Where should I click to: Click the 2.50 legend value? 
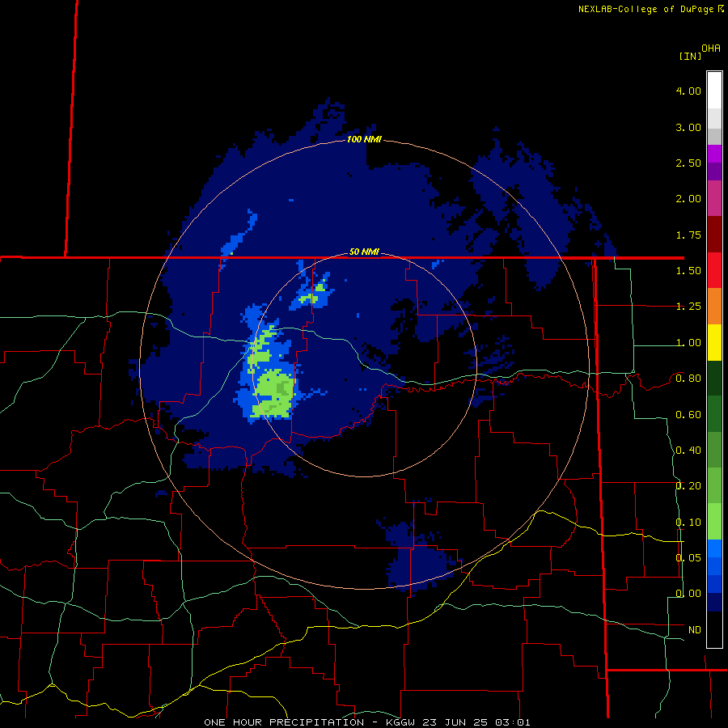[688, 163]
